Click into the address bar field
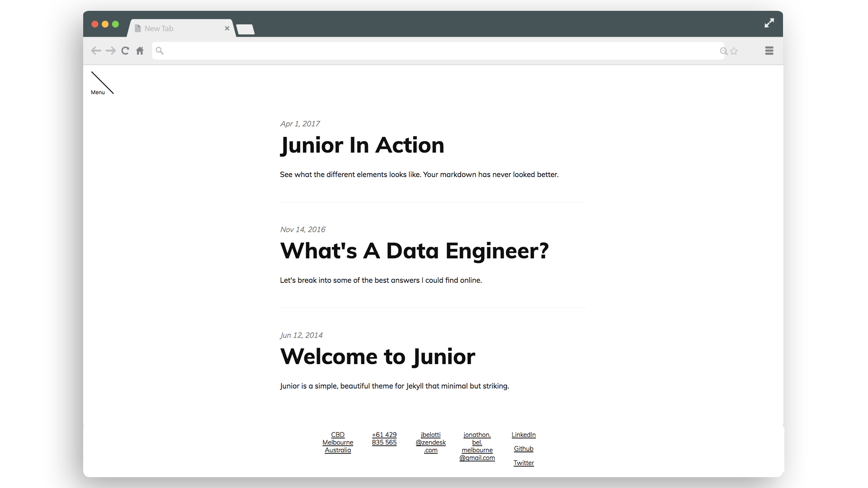This screenshot has width=868, height=488. point(434,51)
